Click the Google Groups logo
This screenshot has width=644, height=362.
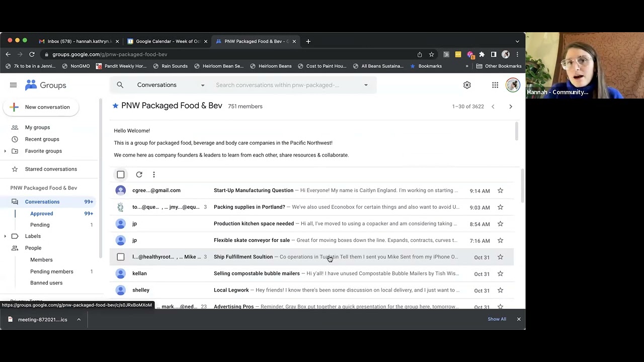click(46, 85)
